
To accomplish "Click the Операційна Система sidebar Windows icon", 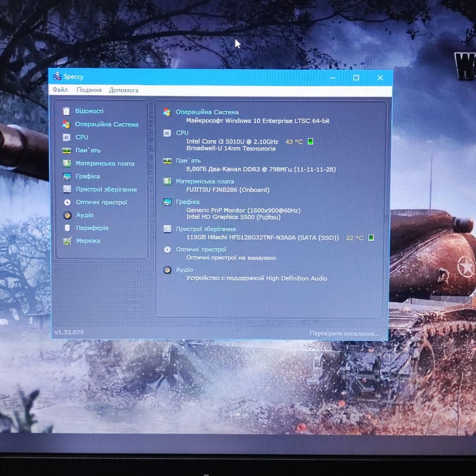I will point(67,124).
